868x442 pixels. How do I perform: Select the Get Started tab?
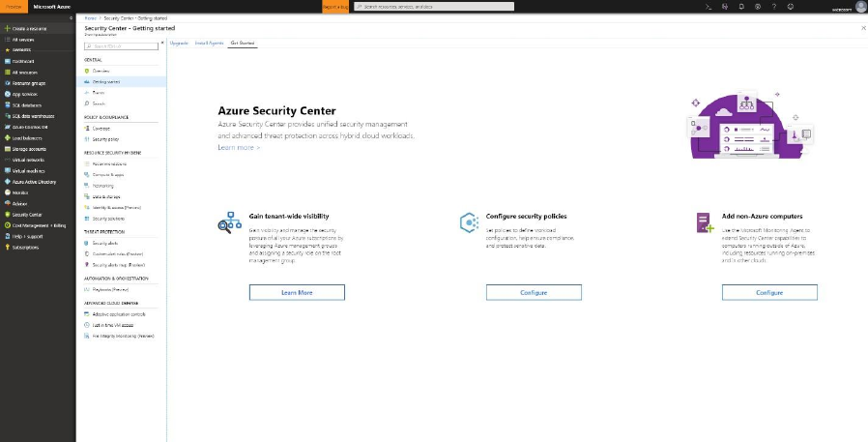coord(243,44)
